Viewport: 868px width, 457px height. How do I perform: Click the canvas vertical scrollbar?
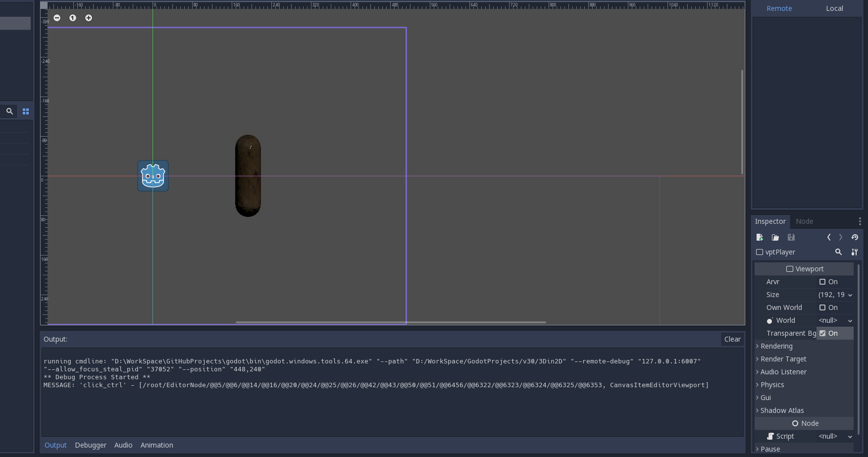[742, 122]
